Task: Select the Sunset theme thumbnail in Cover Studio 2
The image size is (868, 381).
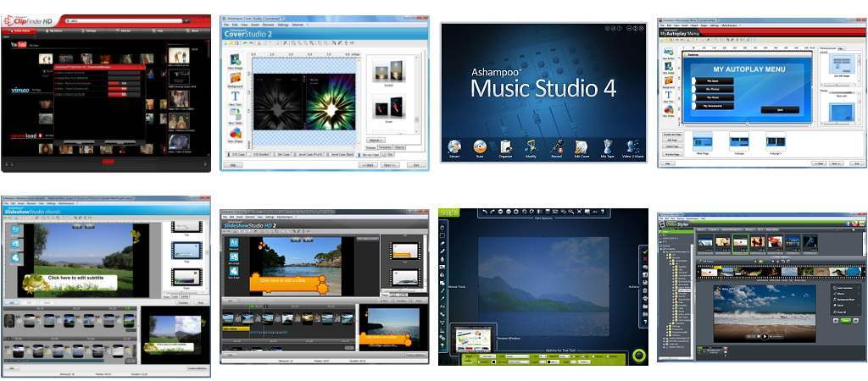Action: pyautogui.click(x=387, y=70)
